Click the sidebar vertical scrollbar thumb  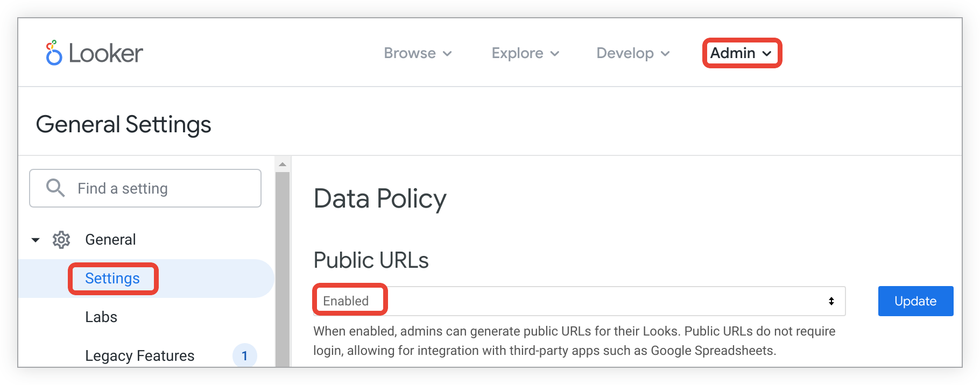(x=283, y=269)
